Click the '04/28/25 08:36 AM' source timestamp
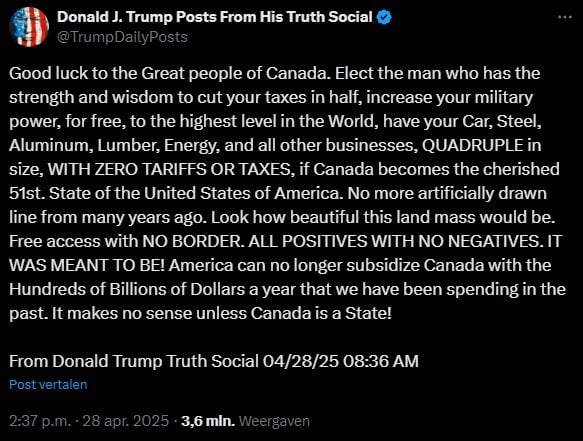This screenshot has width=583, height=441. [x=341, y=361]
